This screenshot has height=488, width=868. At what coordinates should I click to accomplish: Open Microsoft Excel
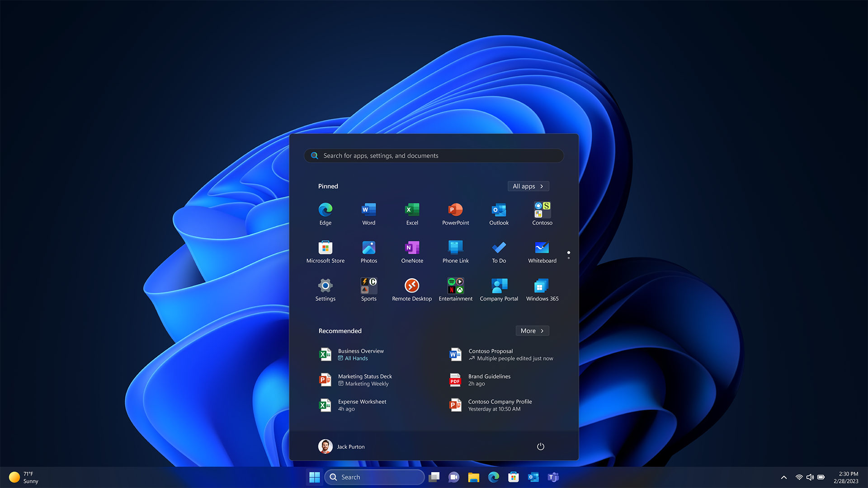(x=412, y=213)
